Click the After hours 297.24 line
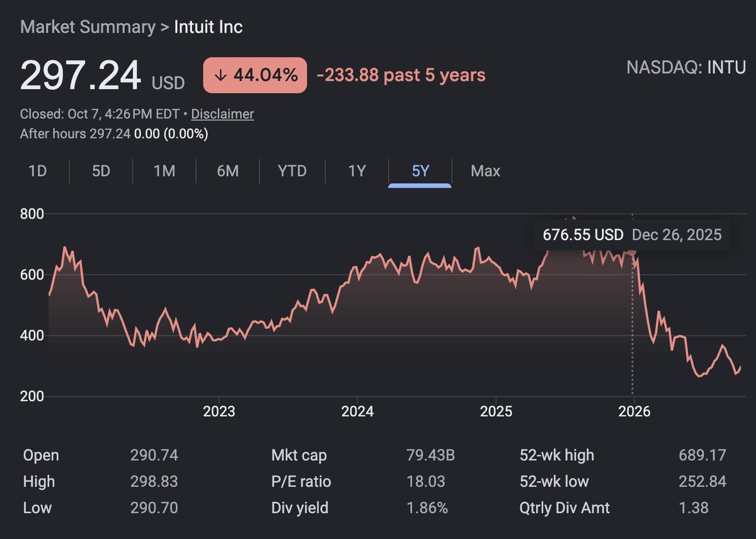This screenshot has height=539, width=756. [x=114, y=133]
